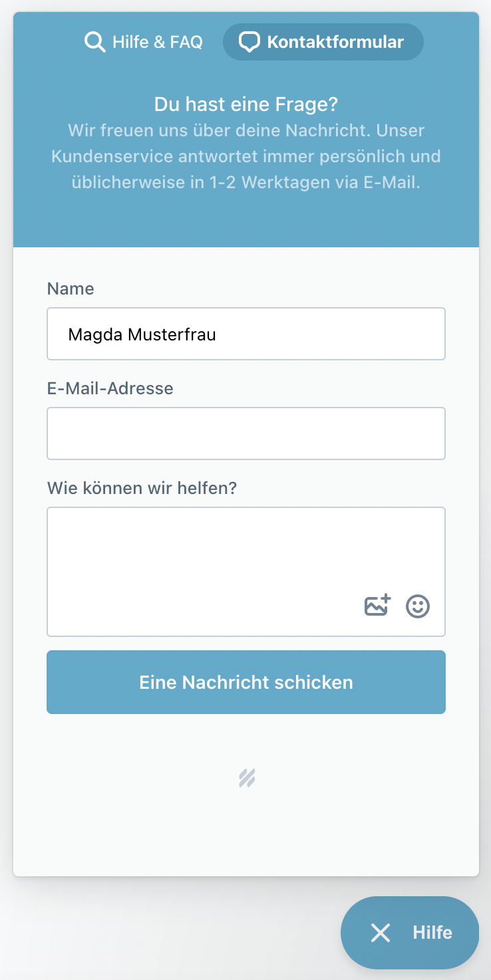Click the Name field label

coord(71,289)
